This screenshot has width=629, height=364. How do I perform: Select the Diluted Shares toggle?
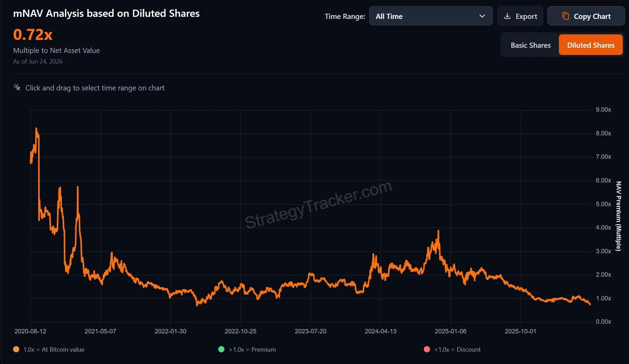pos(591,45)
